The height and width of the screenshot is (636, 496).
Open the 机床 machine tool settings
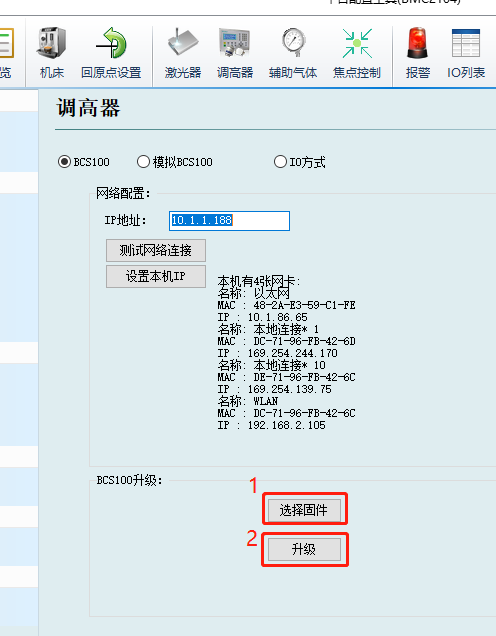pos(52,53)
